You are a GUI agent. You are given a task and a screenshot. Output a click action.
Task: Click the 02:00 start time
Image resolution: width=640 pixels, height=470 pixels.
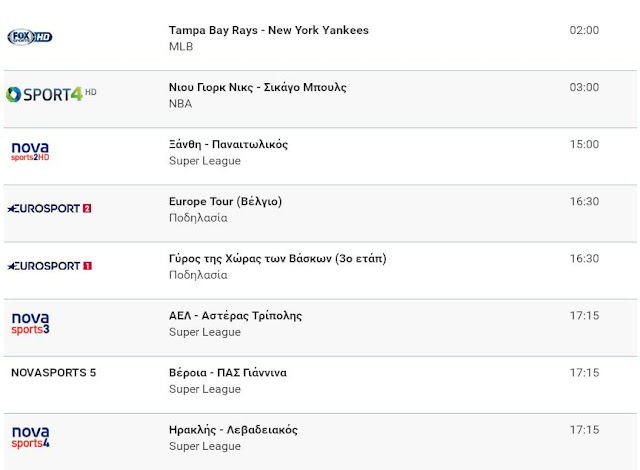click(584, 30)
